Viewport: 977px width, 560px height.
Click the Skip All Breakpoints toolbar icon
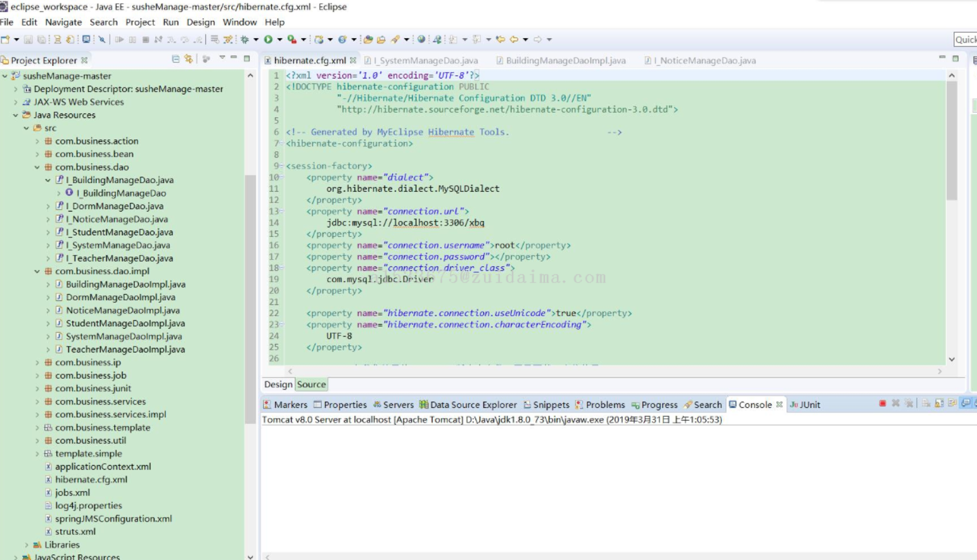(x=101, y=39)
